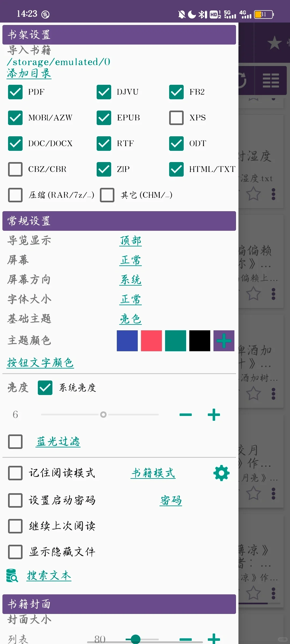This screenshot has height=644, width=290.
Task: Open reading mode settings gear icon
Action: (x=222, y=473)
